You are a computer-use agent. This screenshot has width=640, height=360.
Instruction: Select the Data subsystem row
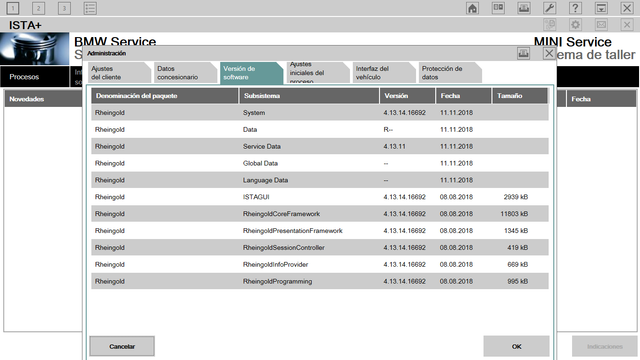click(x=320, y=129)
